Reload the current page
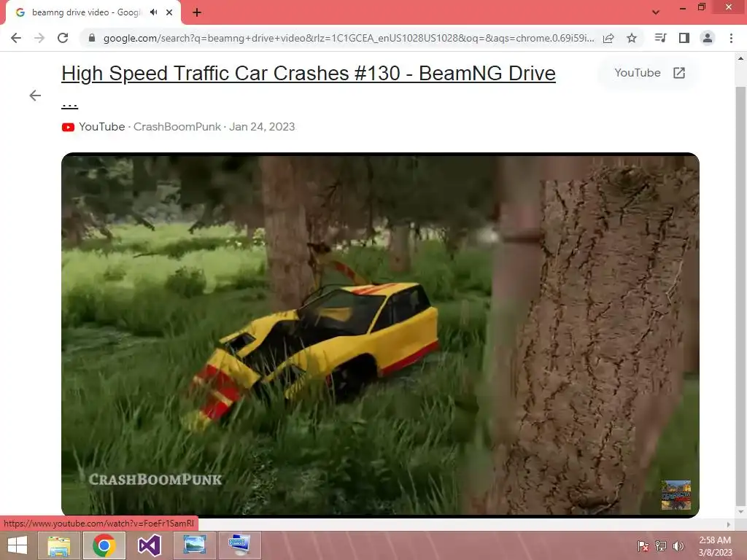The height and width of the screenshot is (560, 747). pos(63,38)
